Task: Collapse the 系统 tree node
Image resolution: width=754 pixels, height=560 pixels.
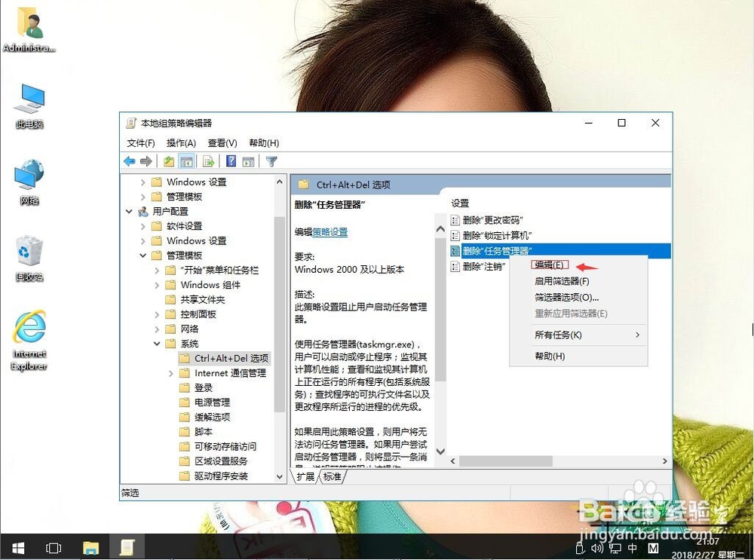Action: [x=157, y=344]
